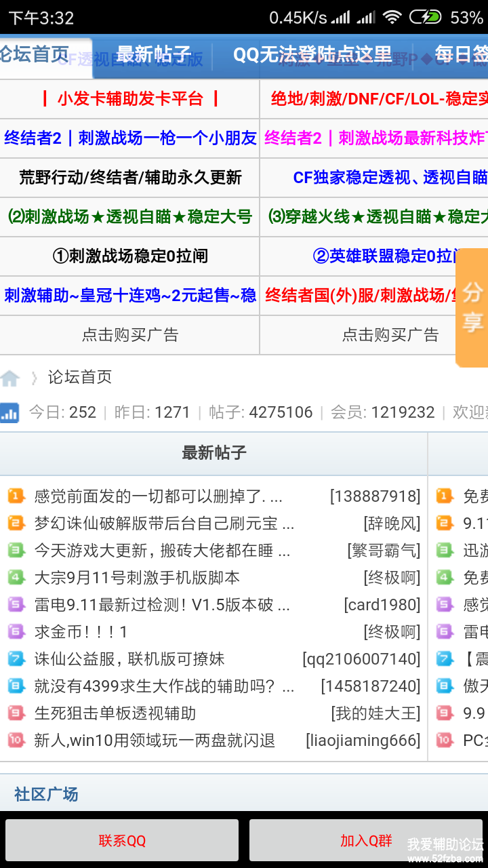Tap rank 6 badge beside 求金币！！！1
Viewport: 488px width, 868px height.
tap(16, 632)
